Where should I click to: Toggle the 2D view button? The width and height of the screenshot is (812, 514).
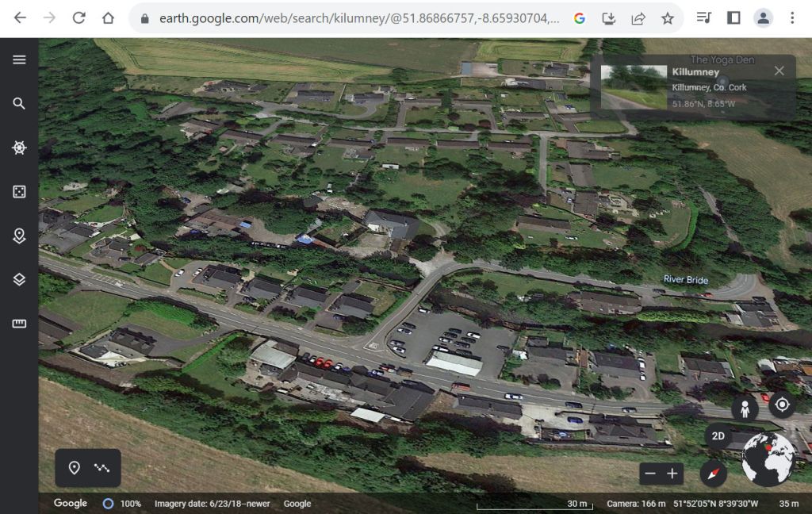[718, 436]
